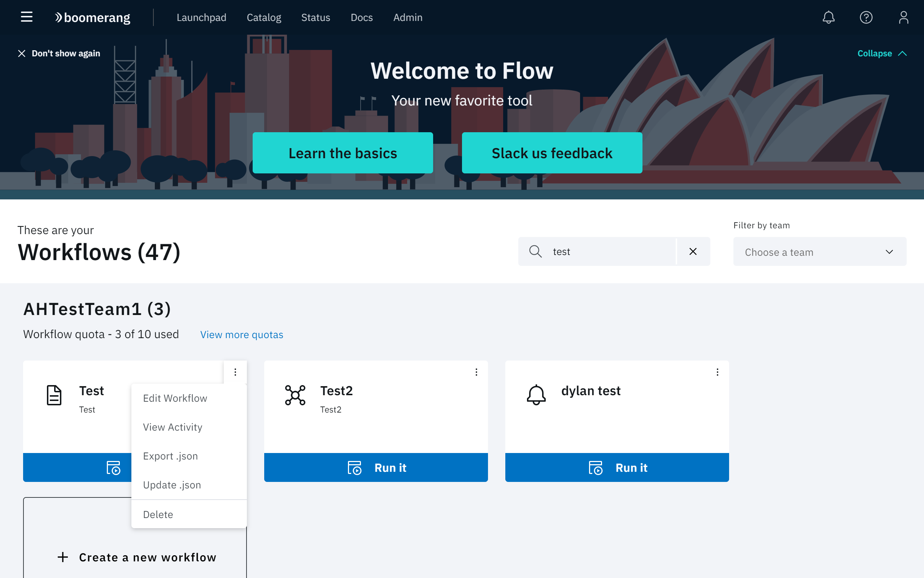
Task: Click the Workflow quota - 3 of 10 used text
Action: [x=101, y=334]
